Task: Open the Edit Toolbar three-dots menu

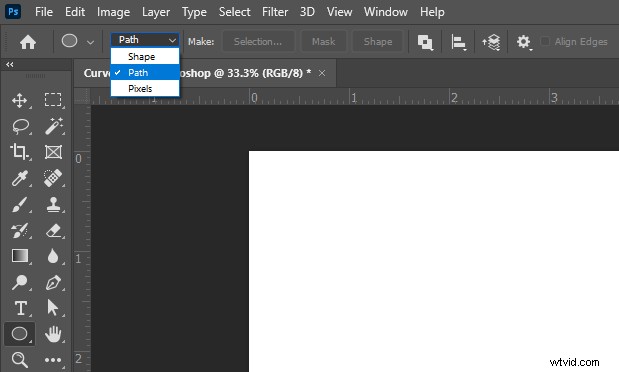Action: 53,360
